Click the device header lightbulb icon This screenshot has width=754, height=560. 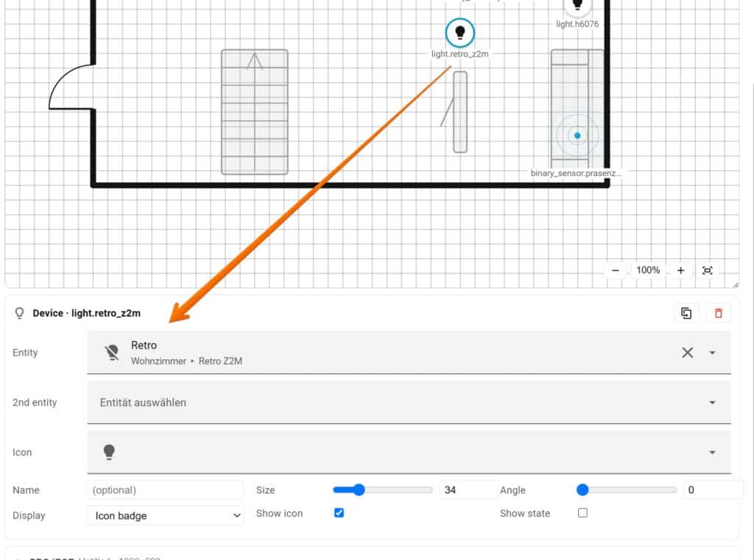[19, 313]
